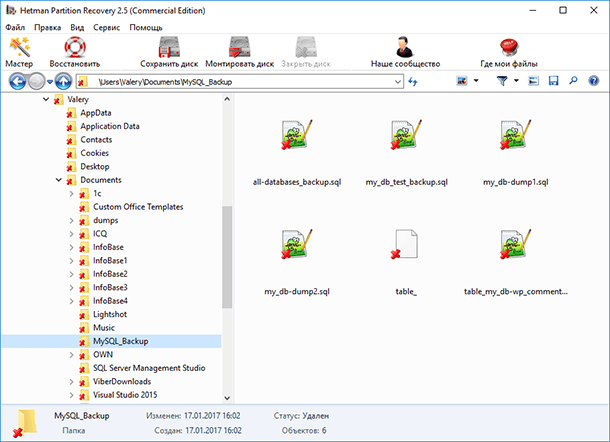Click tree scrollbar up arrow
The width and height of the screenshot is (610, 442).
click(227, 99)
